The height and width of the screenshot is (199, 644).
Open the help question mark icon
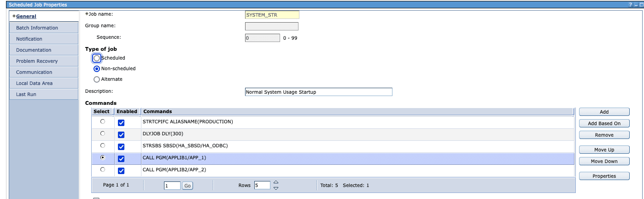click(x=630, y=5)
